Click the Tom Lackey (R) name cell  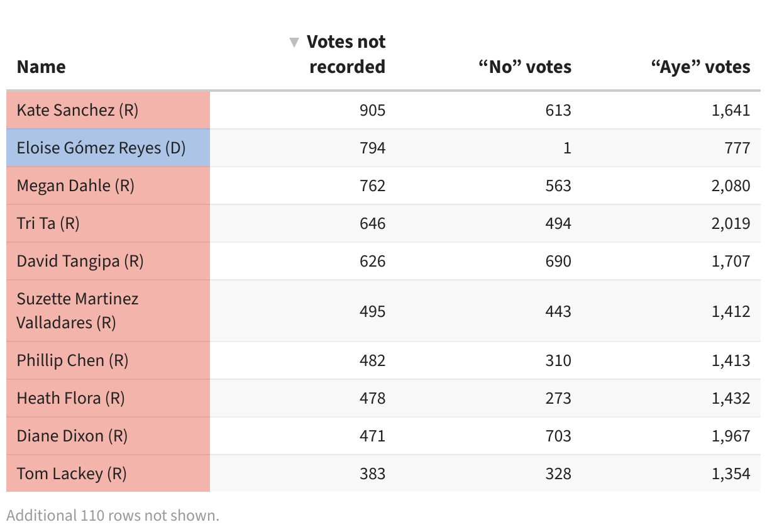(72, 474)
